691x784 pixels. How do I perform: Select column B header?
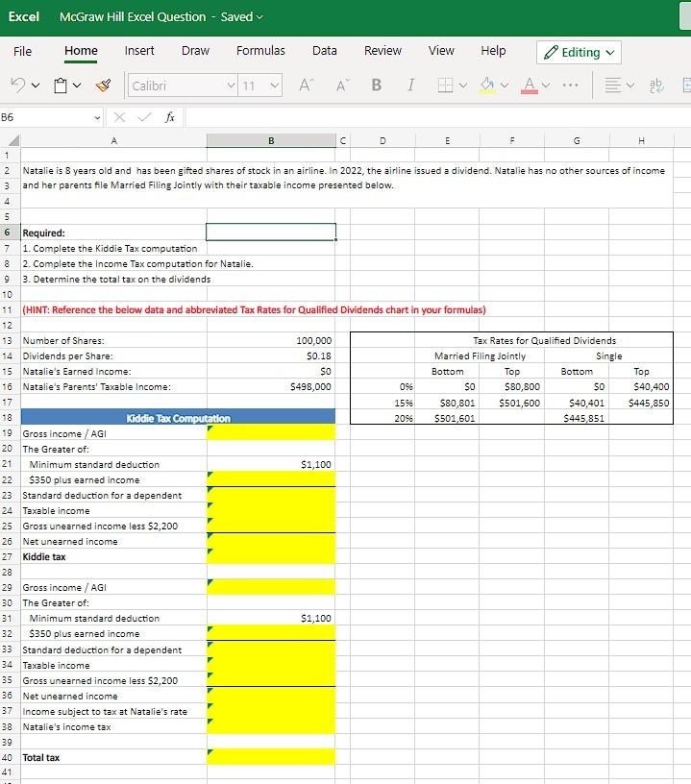[271, 140]
